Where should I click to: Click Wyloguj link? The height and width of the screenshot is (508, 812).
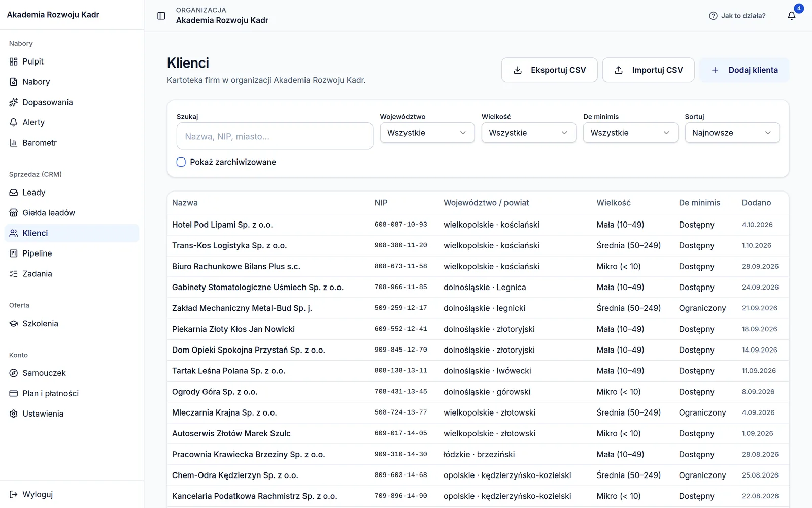72,494
